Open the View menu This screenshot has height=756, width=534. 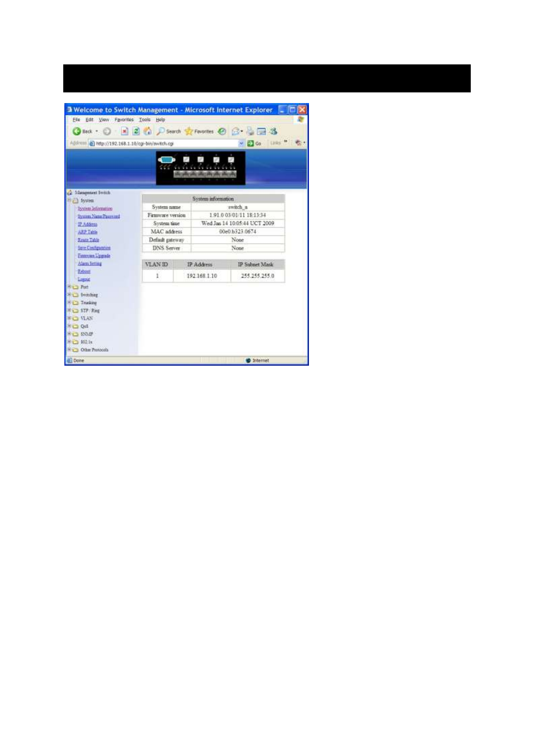104,120
